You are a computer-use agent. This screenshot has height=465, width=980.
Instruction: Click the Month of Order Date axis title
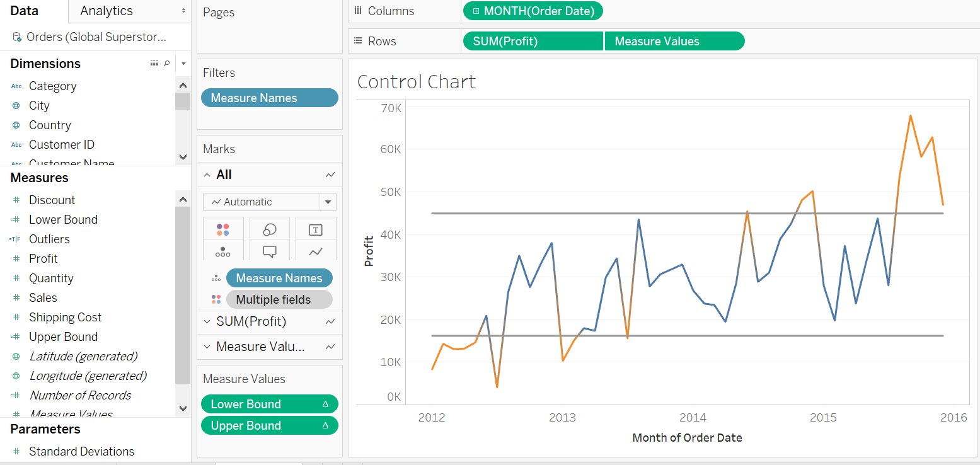point(687,437)
